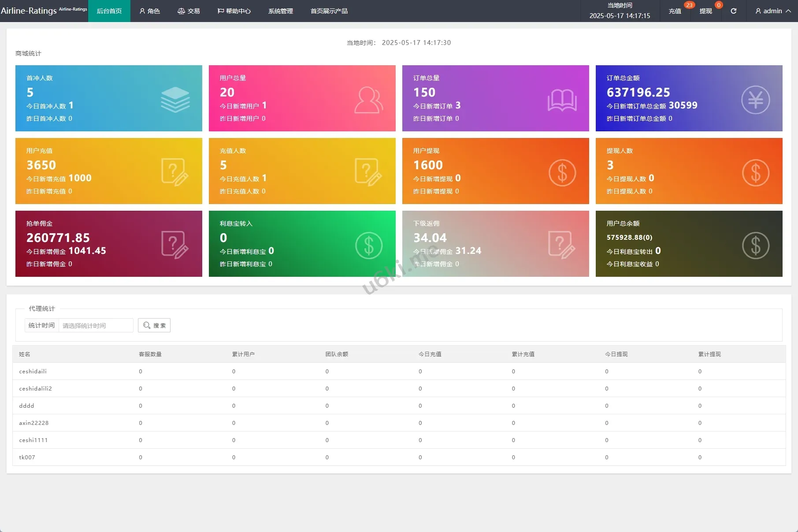
Task: Click the stacked layers icon on 首冲人数 card
Action: click(175, 100)
